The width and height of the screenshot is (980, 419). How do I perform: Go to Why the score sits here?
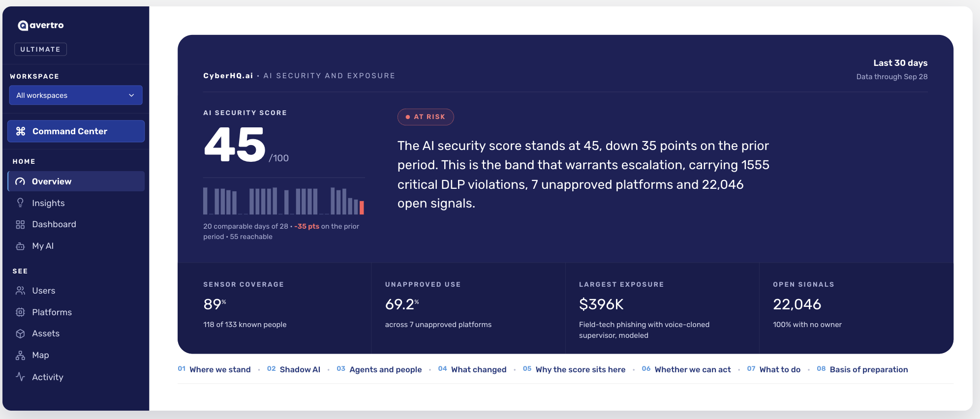574,369
